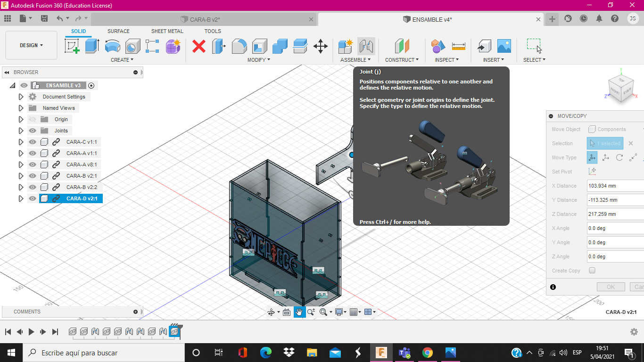
Task: Select the Create Sketch tool
Action: coord(72,46)
